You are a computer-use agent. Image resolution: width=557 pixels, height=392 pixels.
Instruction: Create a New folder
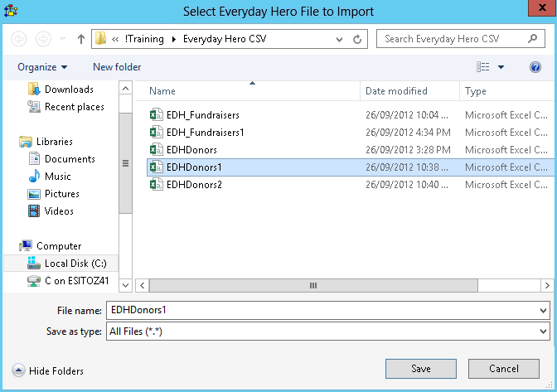[x=117, y=67]
